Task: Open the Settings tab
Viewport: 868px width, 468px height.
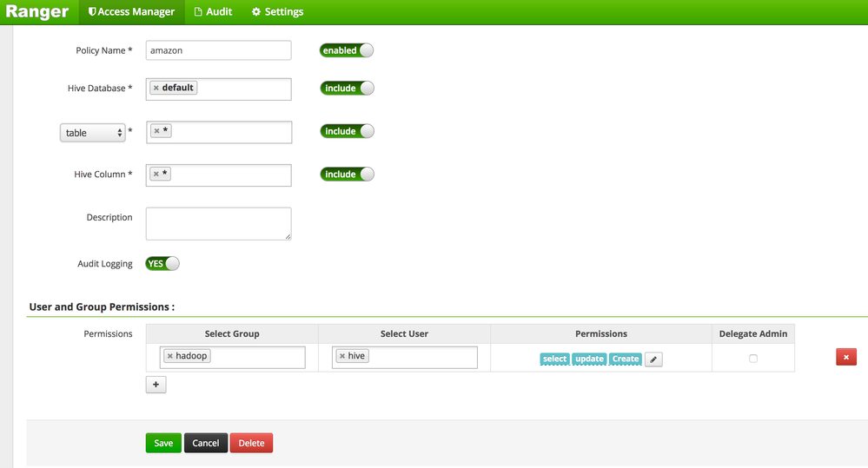Action: [x=277, y=11]
